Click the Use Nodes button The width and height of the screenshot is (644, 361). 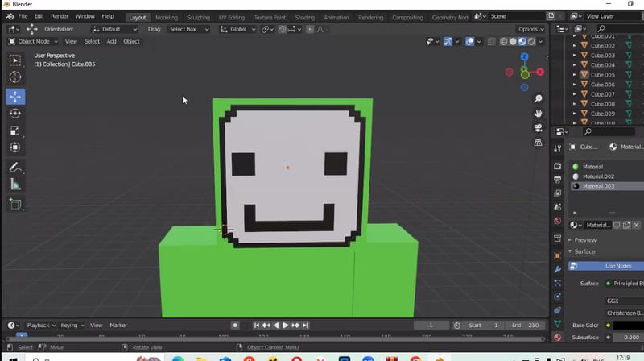point(606,266)
